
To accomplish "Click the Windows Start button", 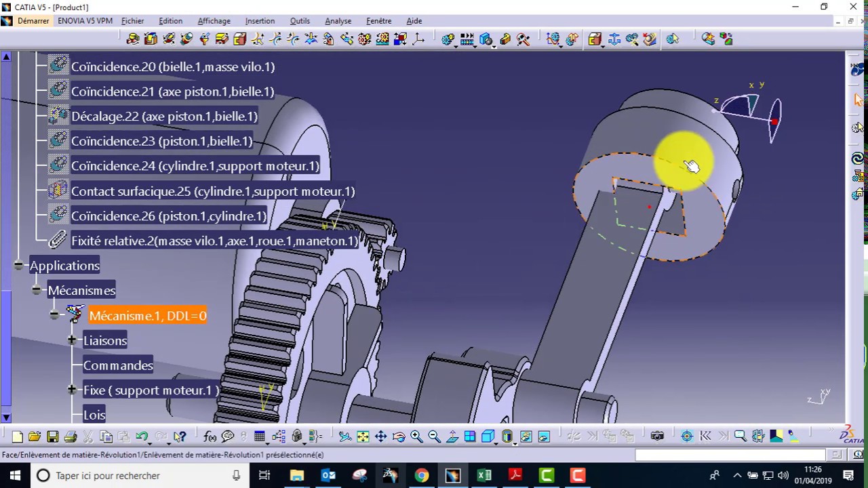I will (x=15, y=475).
